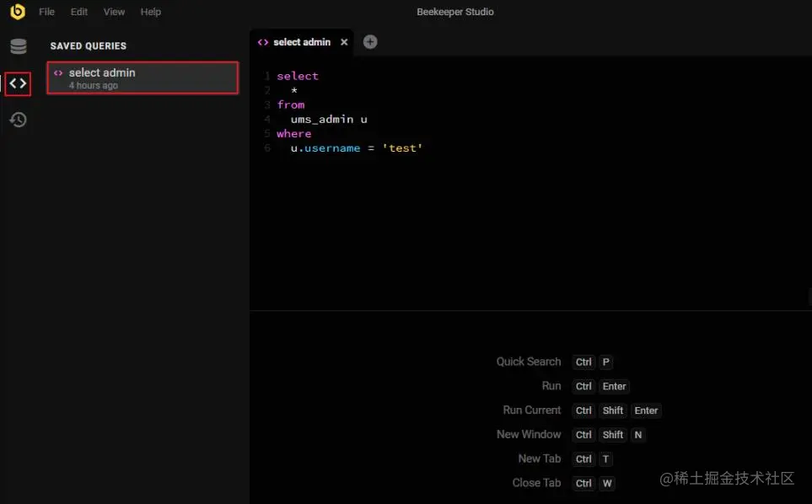Open the database tables sidebar icon
This screenshot has width=812, height=504.
[x=18, y=46]
